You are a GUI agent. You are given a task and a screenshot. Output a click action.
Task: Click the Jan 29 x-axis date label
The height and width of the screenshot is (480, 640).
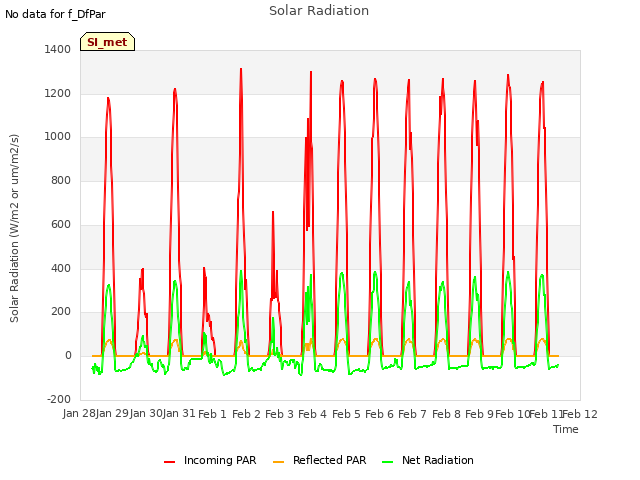[112, 413]
